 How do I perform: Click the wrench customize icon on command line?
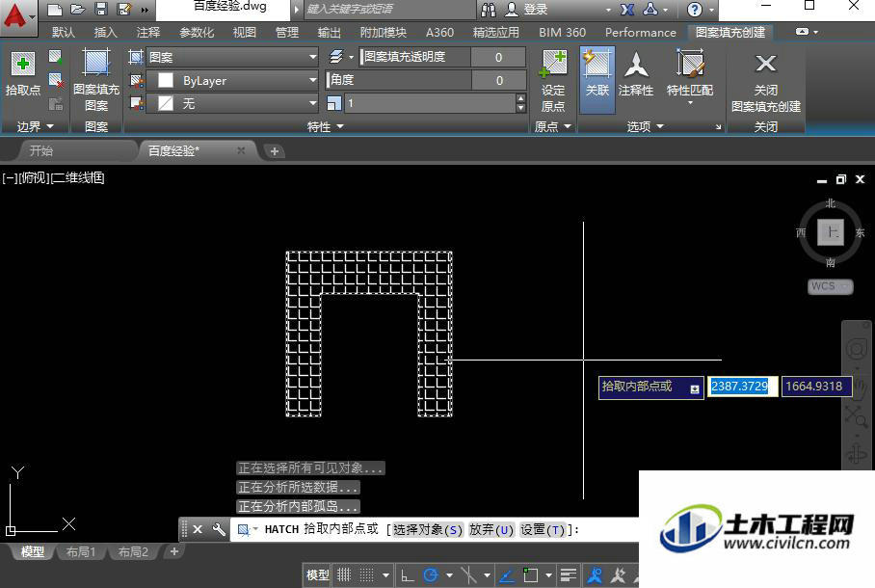(x=220, y=529)
